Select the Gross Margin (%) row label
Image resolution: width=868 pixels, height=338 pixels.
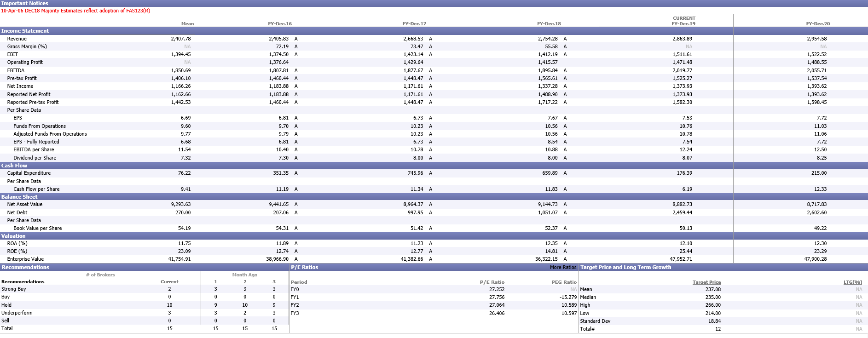27,46
